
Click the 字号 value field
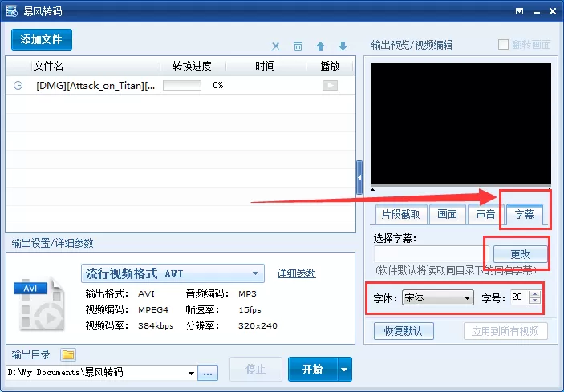(519, 297)
